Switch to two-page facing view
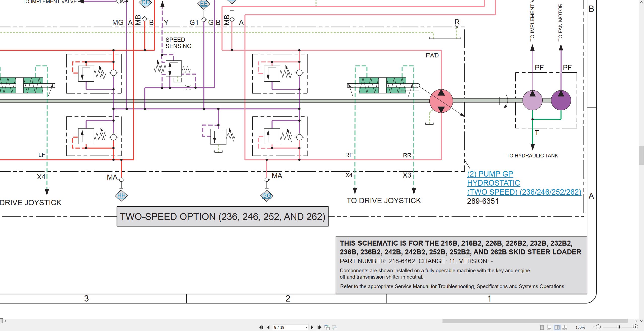This screenshot has width=644, height=331. point(557,327)
